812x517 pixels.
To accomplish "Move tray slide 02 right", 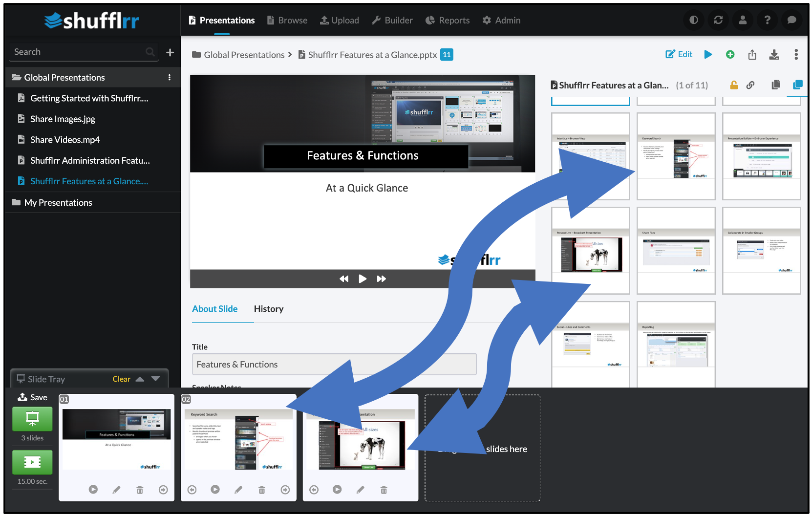I will click(x=285, y=490).
